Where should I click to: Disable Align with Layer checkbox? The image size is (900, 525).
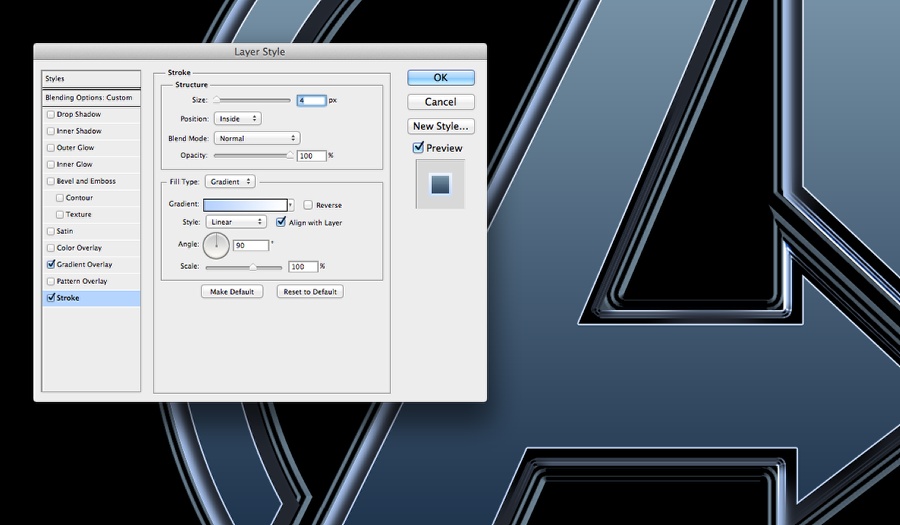pyautogui.click(x=281, y=222)
